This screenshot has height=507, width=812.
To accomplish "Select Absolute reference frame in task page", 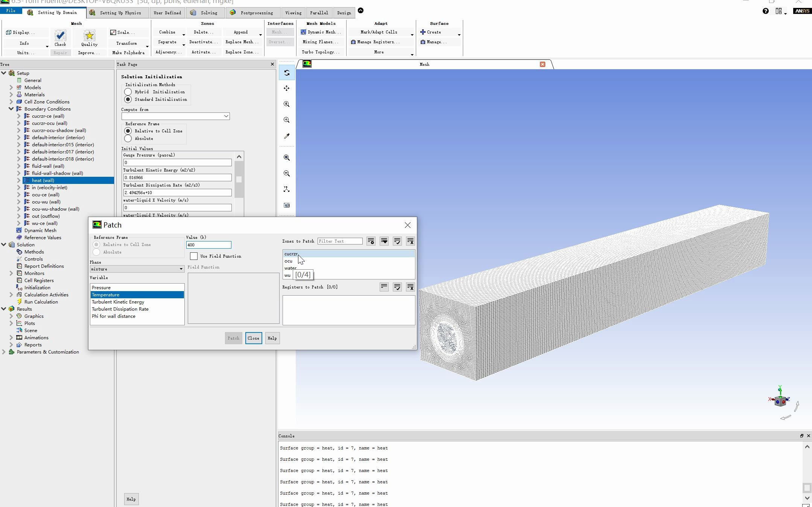I will [x=128, y=138].
